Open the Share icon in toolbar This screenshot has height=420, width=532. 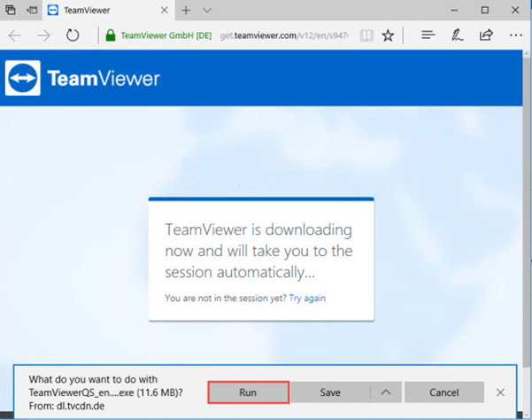point(486,35)
